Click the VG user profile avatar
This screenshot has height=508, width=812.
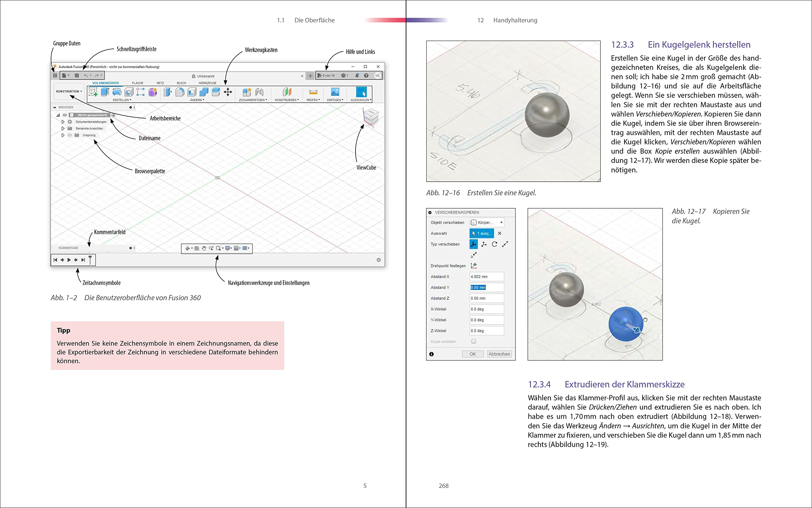click(377, 76)
